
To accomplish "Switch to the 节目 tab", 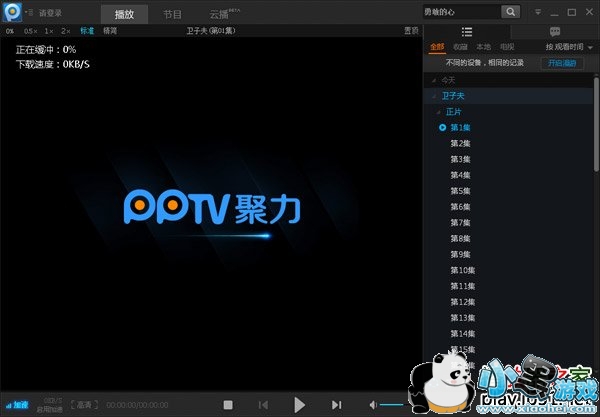I will pos(172,15).
